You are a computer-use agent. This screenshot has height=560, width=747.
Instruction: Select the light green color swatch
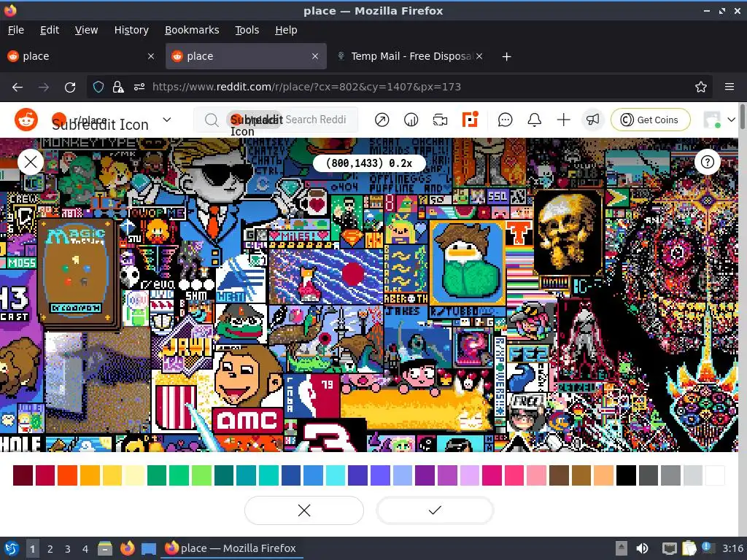click(201, 475)
